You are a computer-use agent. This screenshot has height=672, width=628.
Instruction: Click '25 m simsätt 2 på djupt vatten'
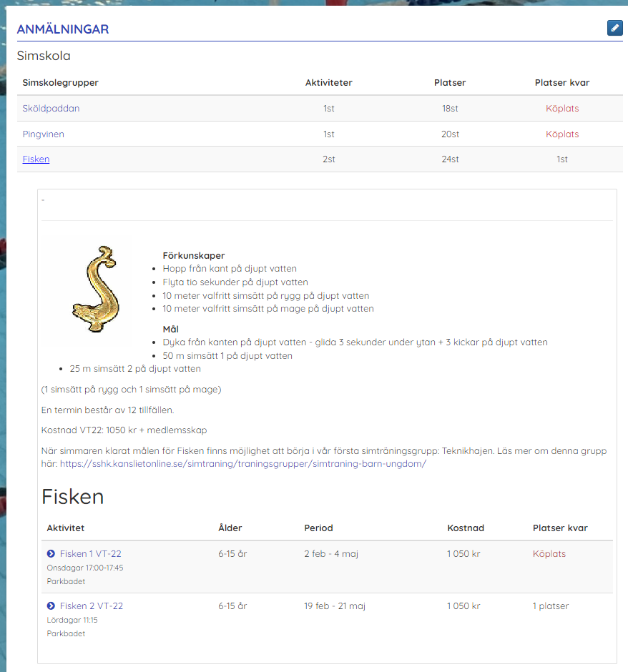click(135, 369)
